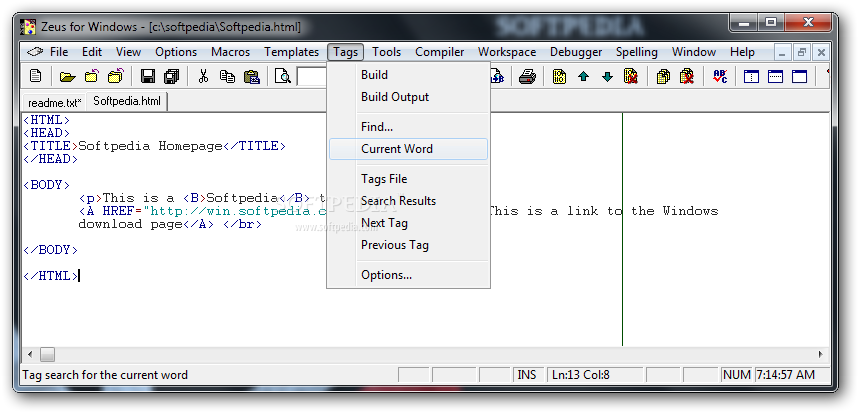Screen dimensions: 859x413
Task: Click the second folder icon with one arrow
Action: [x=91, y=76]
